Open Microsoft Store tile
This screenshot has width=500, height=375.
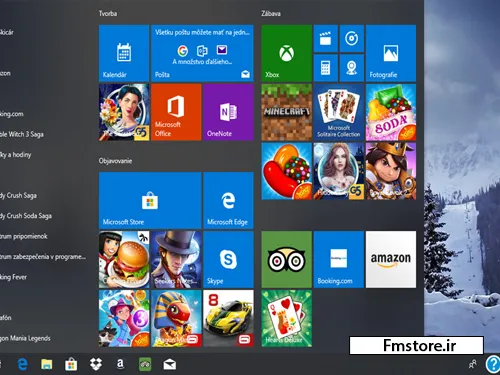click(x=150, y=200)
